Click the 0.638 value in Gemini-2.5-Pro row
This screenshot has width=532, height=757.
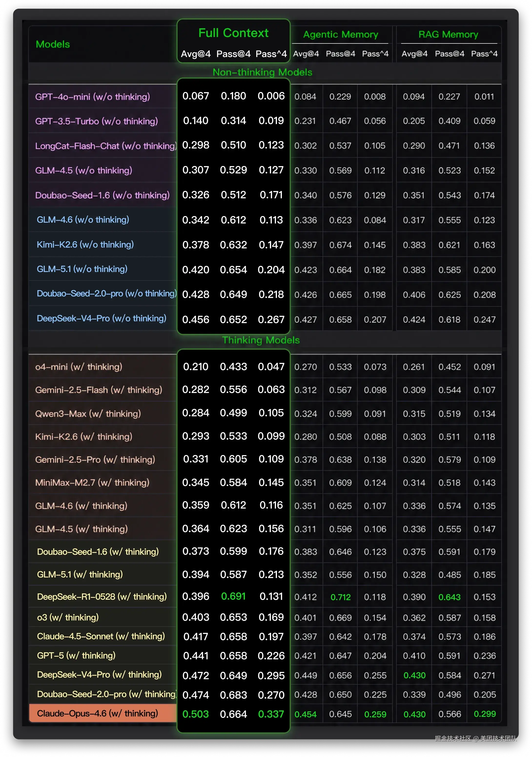(x=340, y=459)
